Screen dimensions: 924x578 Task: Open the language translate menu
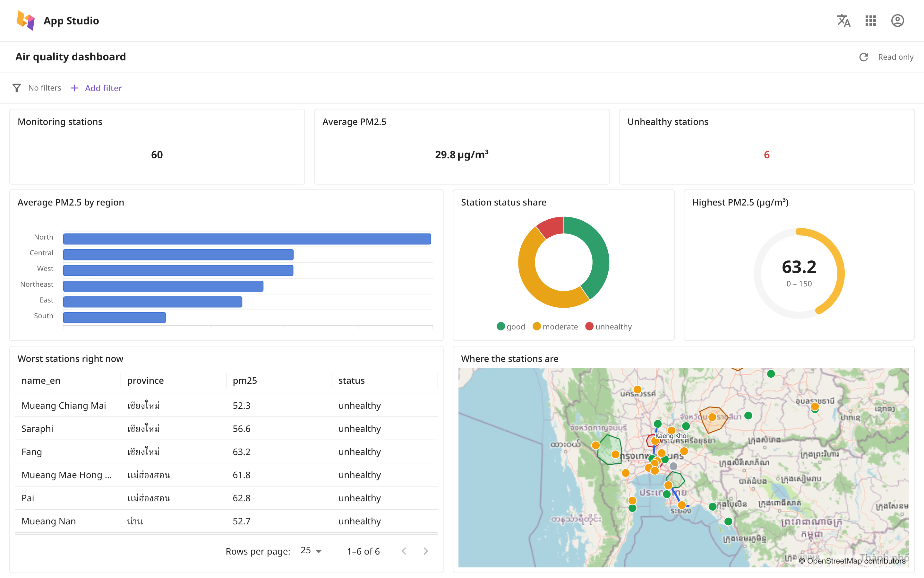[x=843, y=21]
